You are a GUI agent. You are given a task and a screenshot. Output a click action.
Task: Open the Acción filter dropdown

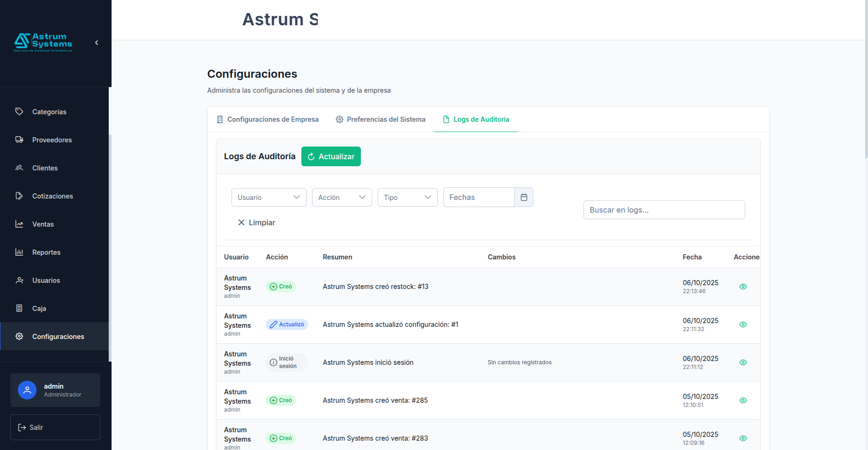point(342,198)
